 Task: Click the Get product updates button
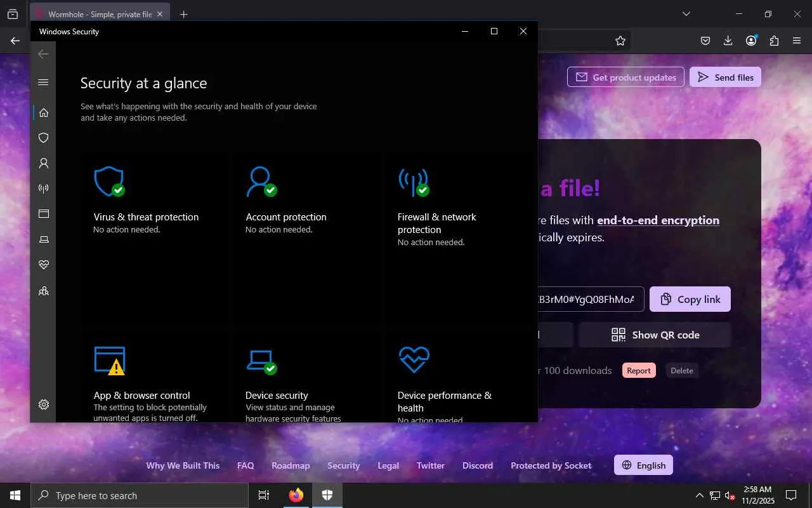[625, 77]
